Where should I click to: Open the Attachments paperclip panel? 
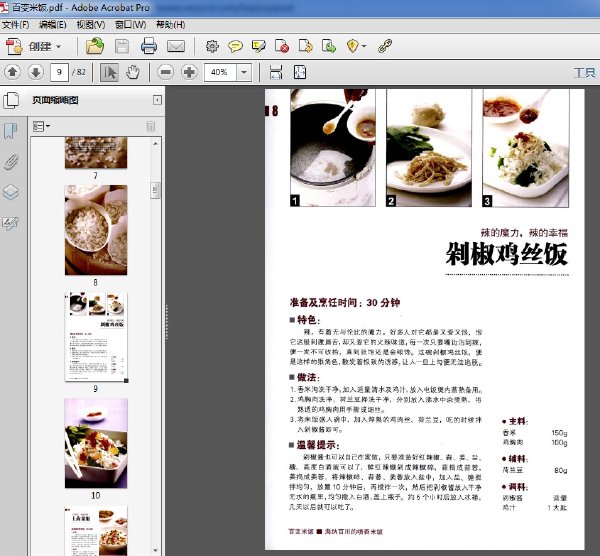pyautogui.click(x=11, y=162)
